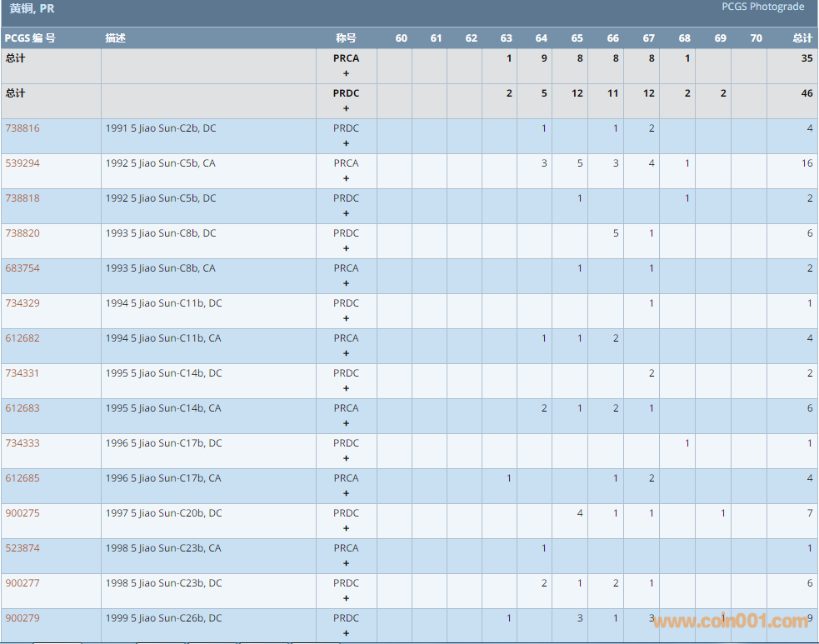The height and width of the screenshot is (644, 819).
Task: Open PCGS number 683754
Action: click(22, 268)
